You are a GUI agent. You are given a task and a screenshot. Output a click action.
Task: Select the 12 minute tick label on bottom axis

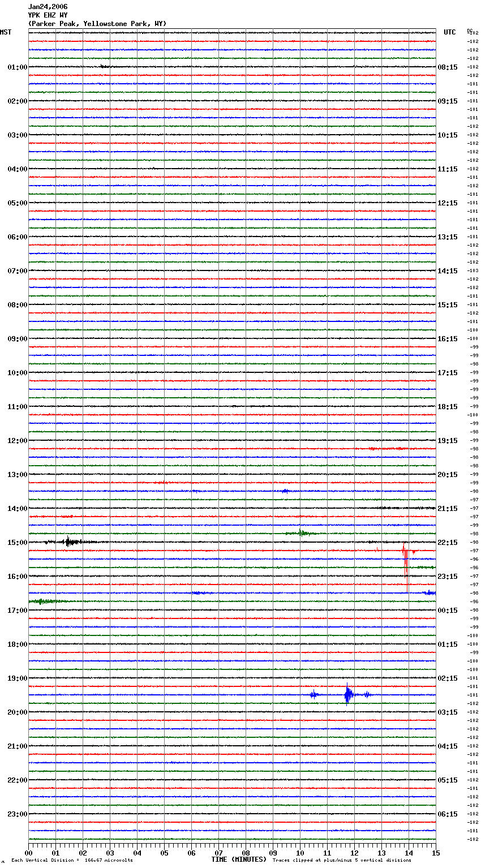[x=354, y=853]
